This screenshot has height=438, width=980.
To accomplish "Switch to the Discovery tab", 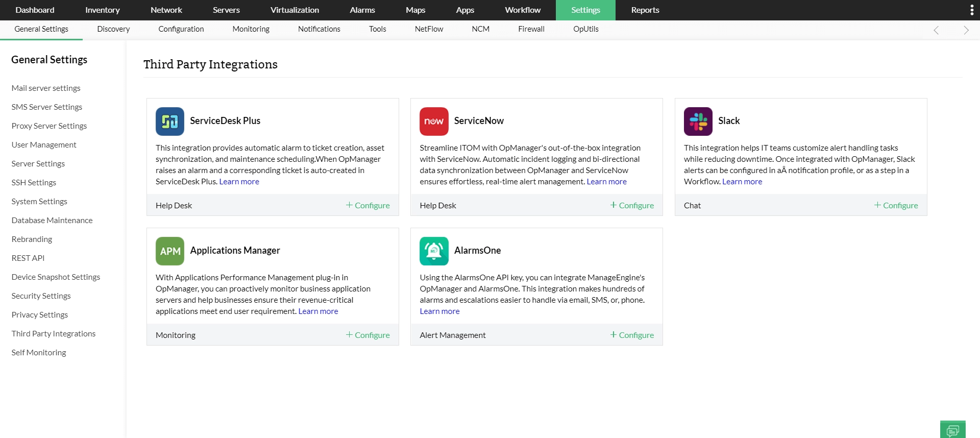I will pyautogui.click(x=113, y=30).
